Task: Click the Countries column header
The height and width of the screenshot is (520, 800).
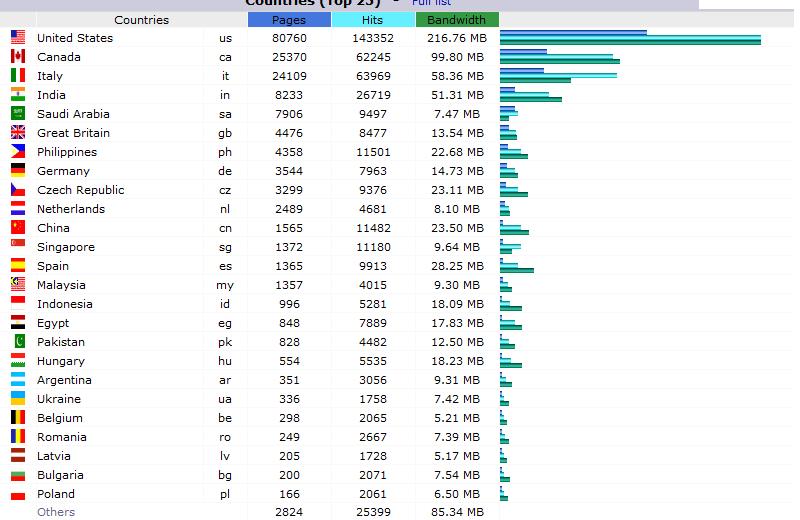Action: click(141, 20)
